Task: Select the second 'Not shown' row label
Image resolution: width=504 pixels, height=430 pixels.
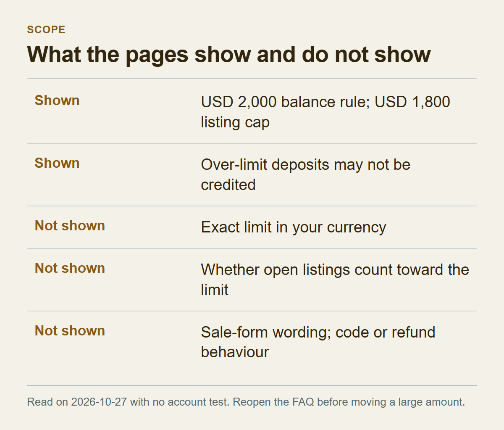Action: (x=70, y=268)
